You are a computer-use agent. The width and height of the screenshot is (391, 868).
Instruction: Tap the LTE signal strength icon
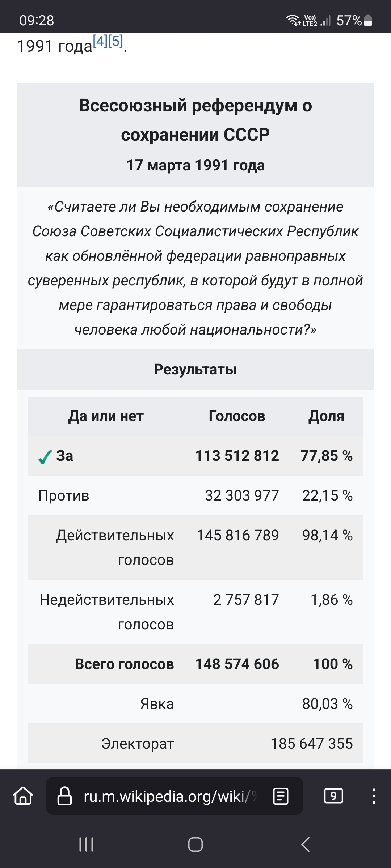pyautogui.click(x=325, y=21)
